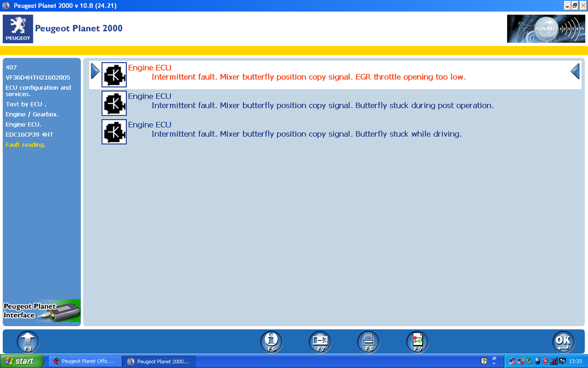Click the Peugeot Planet Interface image
The width and height of the screenshot is (588, 368).
point(41,311)
